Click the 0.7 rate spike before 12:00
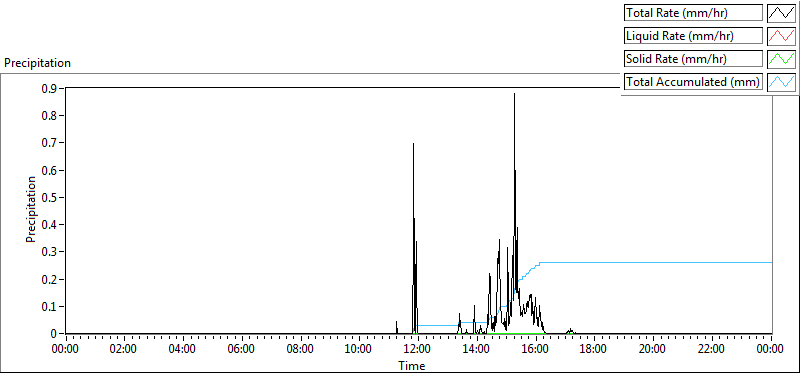Viewport: 800px width, 373px height. click(x=413, y=144)
